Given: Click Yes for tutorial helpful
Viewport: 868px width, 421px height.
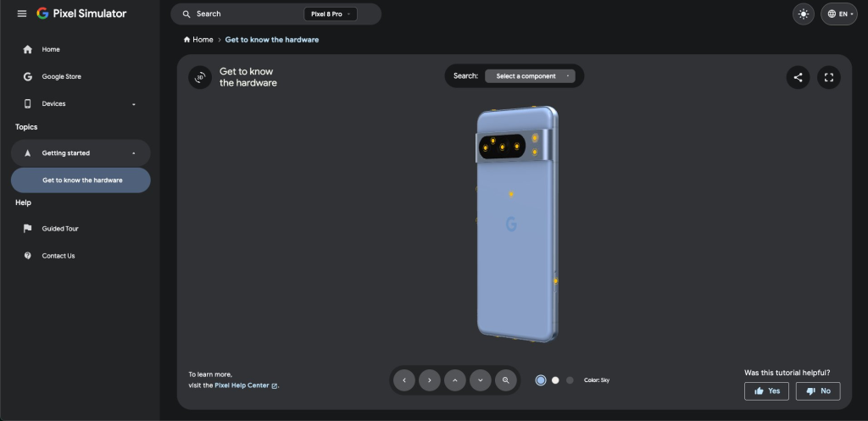Looking at the screenshot, I should 766,391.
